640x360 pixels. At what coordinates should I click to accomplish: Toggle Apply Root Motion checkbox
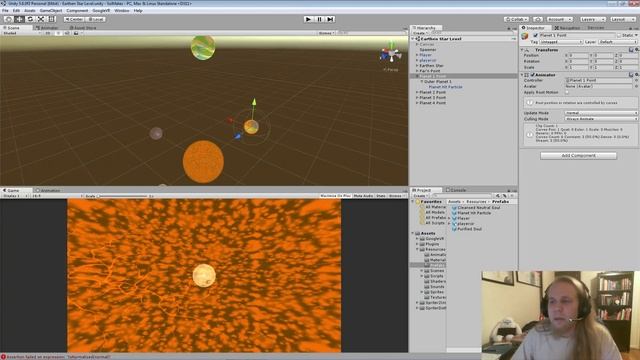pos(567,92)
